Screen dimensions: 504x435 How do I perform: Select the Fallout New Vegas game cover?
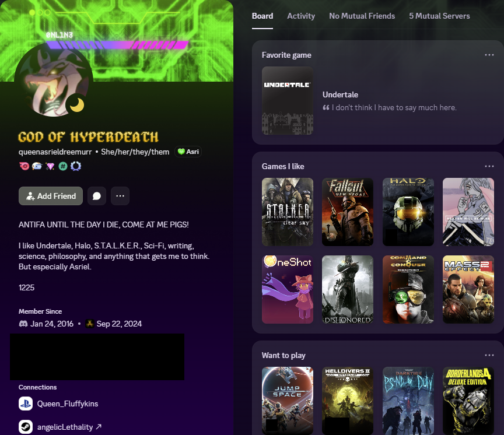click(348, 212)
